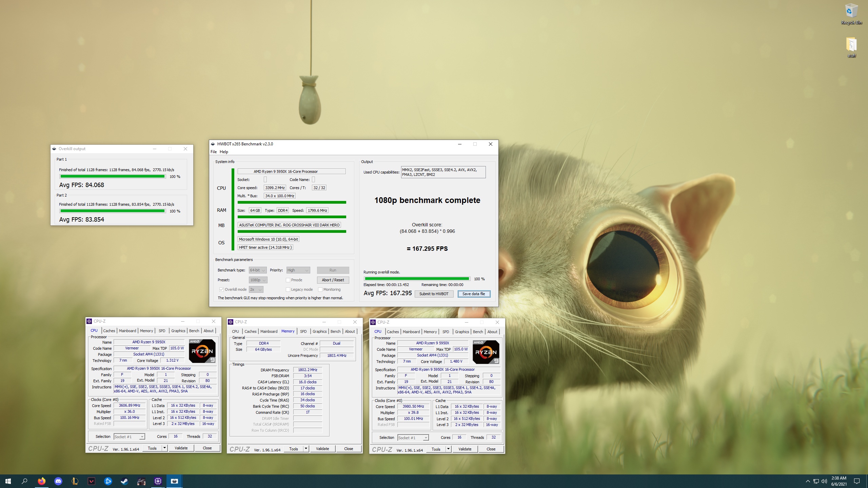The image size is (868, 488).
Task: Click title icon of right CPU-Z window
Action: pos(373,322)
